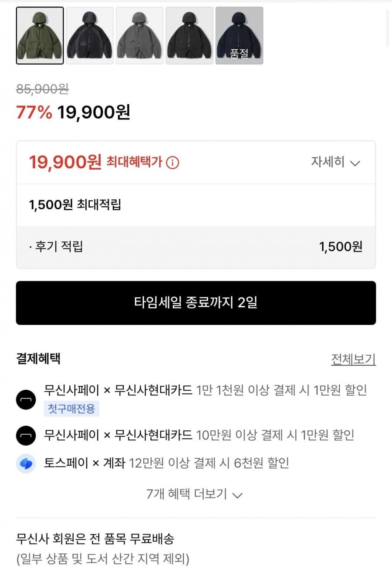392x572 pixels.
Task: Pick the gray jacket color option
Action: (139, 35)
